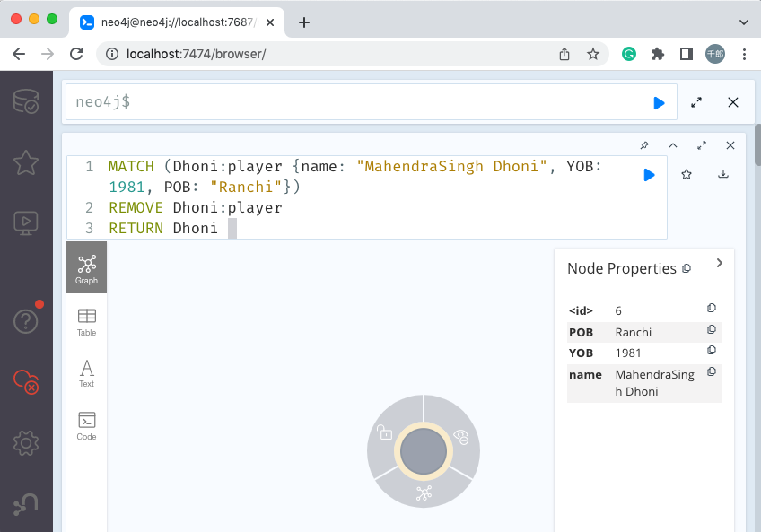Dismiss node via eye context icon
The height and width of the screenshot is (532, 761).
[461, 437]
